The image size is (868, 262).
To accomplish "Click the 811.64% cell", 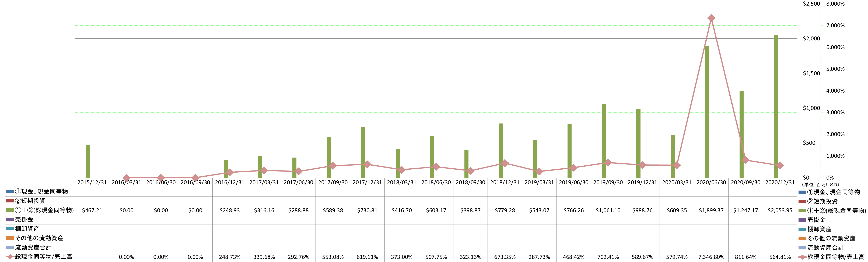I will coord(746,257).
